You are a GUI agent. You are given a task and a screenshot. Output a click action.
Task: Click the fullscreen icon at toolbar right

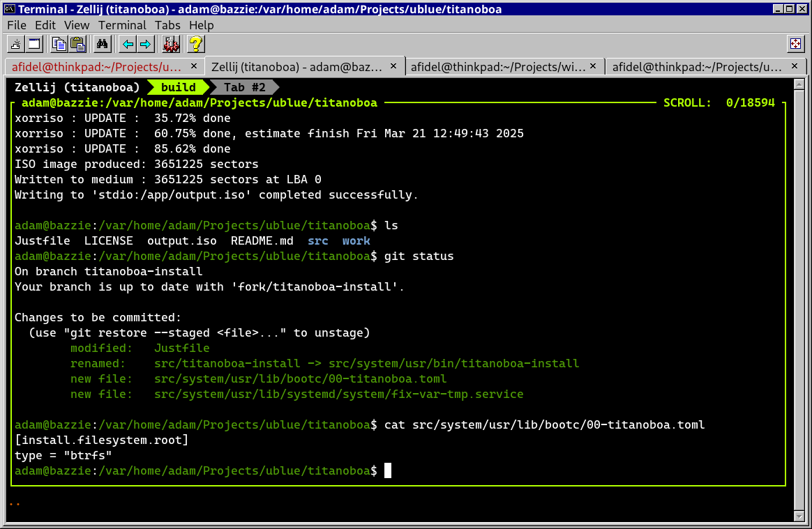(795, 45)
